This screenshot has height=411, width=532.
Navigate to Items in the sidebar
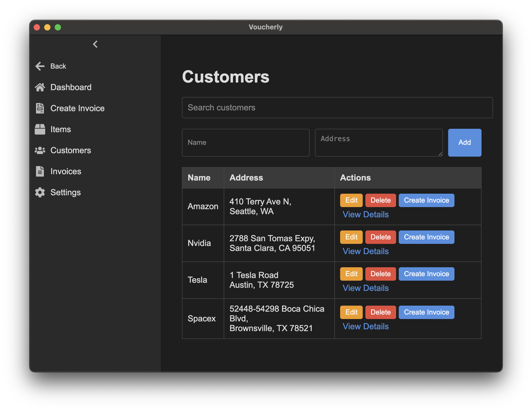pos(61,129)
